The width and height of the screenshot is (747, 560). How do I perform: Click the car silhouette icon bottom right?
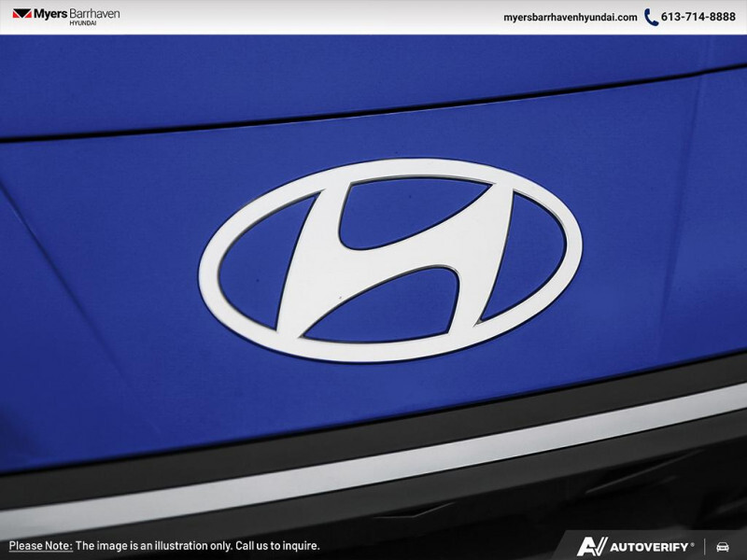tap(723, 546)
